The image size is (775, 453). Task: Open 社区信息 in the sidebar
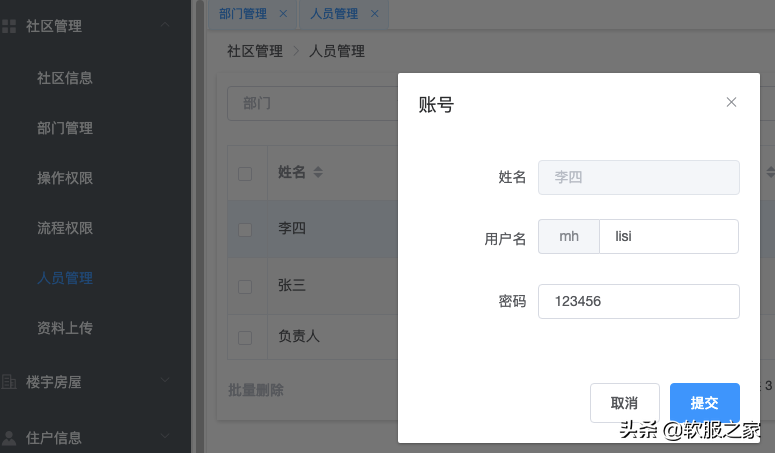click(x=65, y=78)
